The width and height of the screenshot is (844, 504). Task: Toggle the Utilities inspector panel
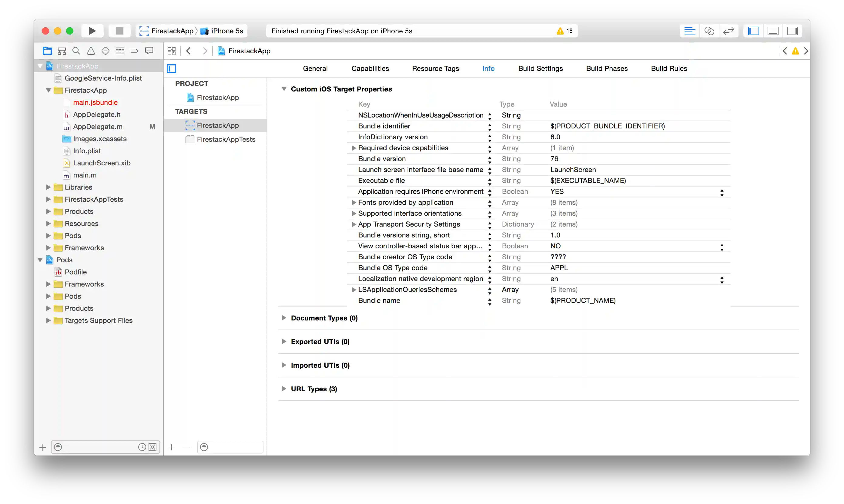(792, 31)
